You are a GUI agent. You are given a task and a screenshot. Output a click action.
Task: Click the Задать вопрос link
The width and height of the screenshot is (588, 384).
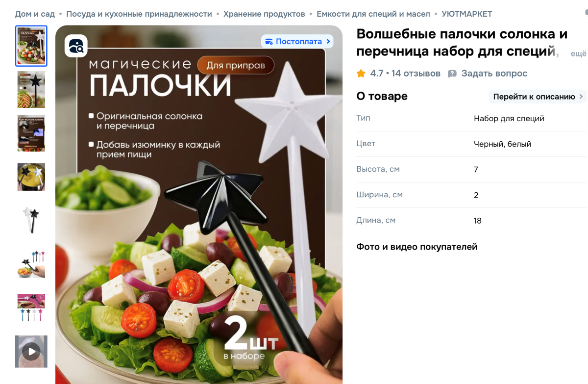(x=494, y=74)
